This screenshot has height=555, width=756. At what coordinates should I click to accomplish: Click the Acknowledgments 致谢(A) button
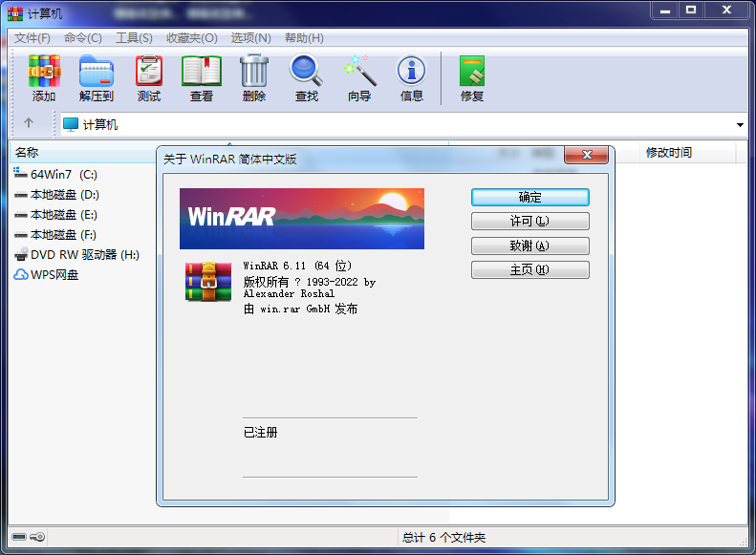click(x=530, y=245)
